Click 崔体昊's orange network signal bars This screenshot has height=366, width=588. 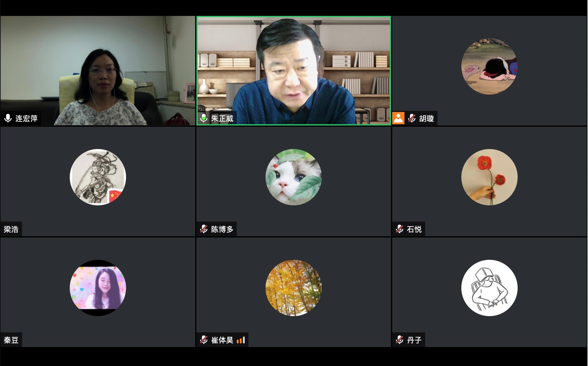(241, 340)
